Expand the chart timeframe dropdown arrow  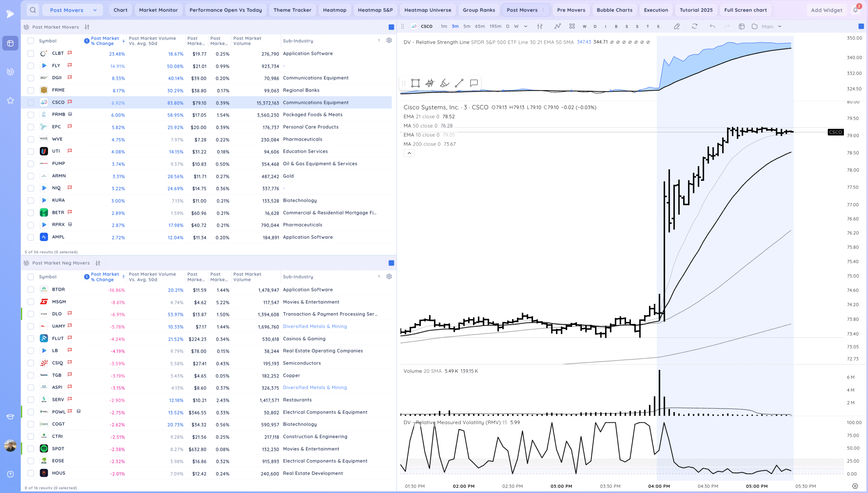526,26
